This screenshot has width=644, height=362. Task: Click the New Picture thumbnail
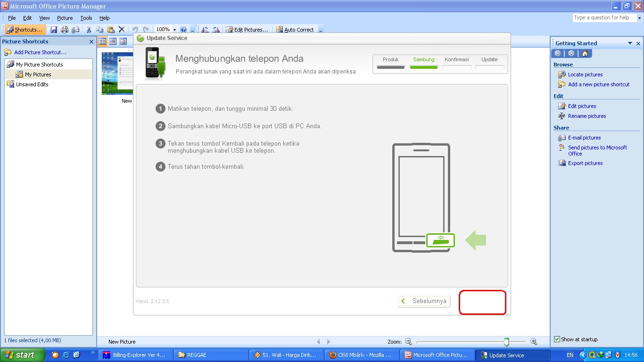117,73
